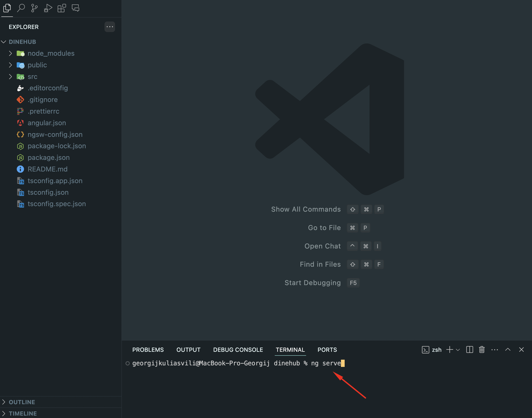This screenshot has height=418, width=532.
Task: Open the README.md file
Action: point(61,169)
